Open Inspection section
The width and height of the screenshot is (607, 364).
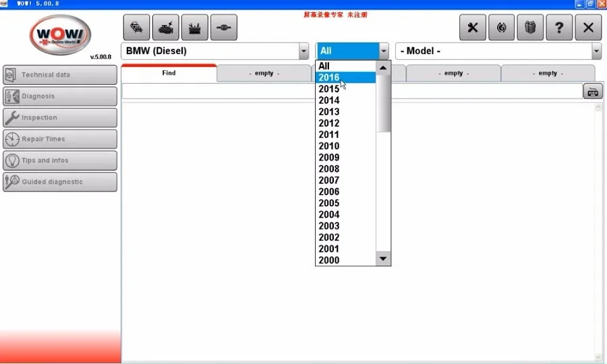click(x=60, y=117)
